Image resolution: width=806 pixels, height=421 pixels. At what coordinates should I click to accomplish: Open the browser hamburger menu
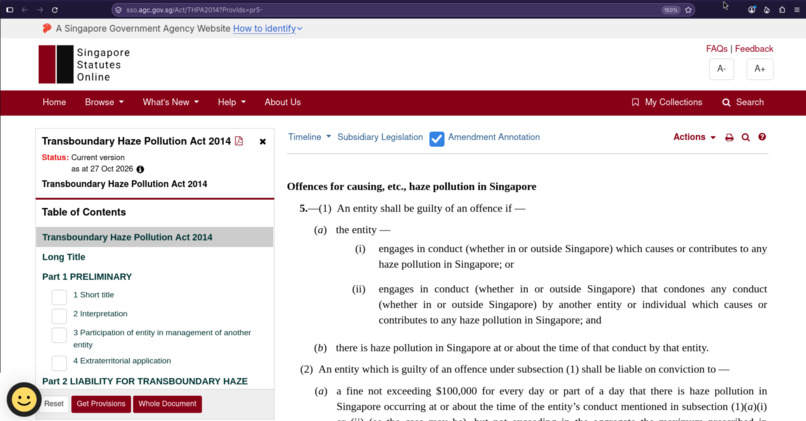pyautogui.click(x=797, y=10)
